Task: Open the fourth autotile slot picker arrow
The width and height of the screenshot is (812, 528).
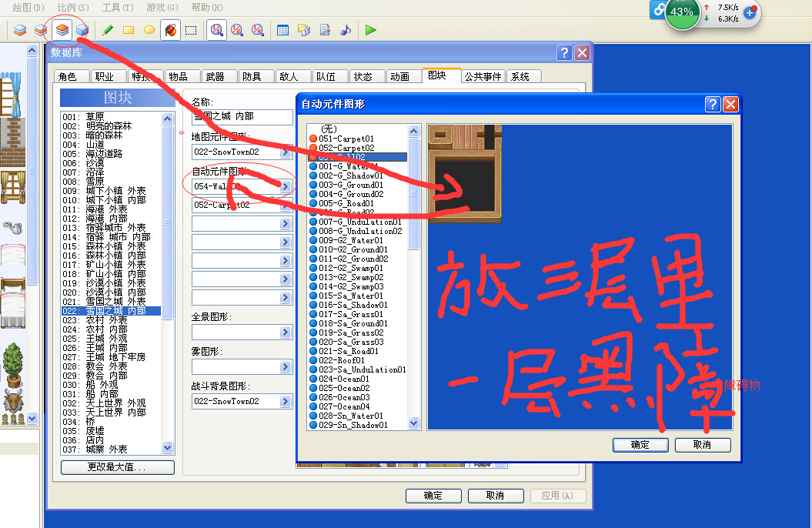Action: pyautogui.click(x=286, y=242)
